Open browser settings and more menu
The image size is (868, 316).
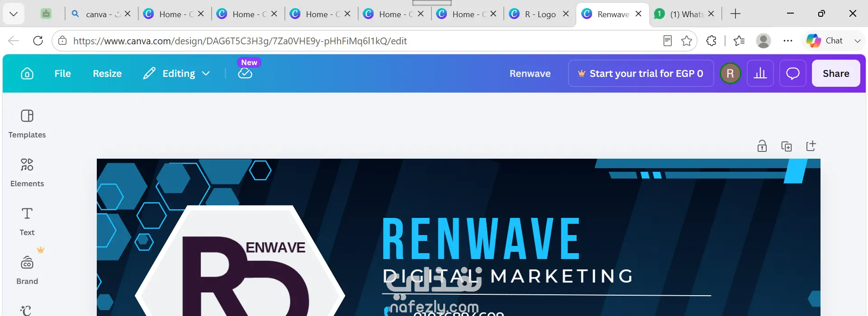tap(788, 41)
